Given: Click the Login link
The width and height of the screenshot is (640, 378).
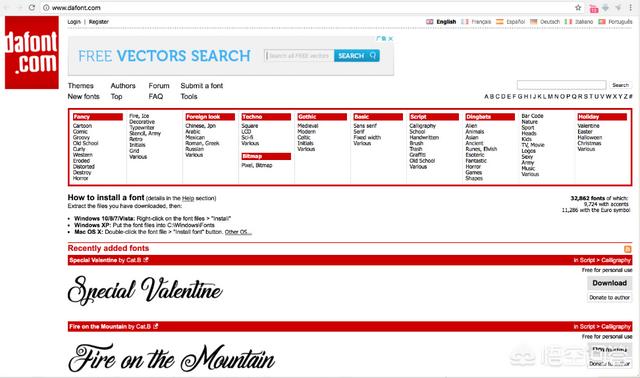Looking at the screenshot, I should [x=74, y=22].
